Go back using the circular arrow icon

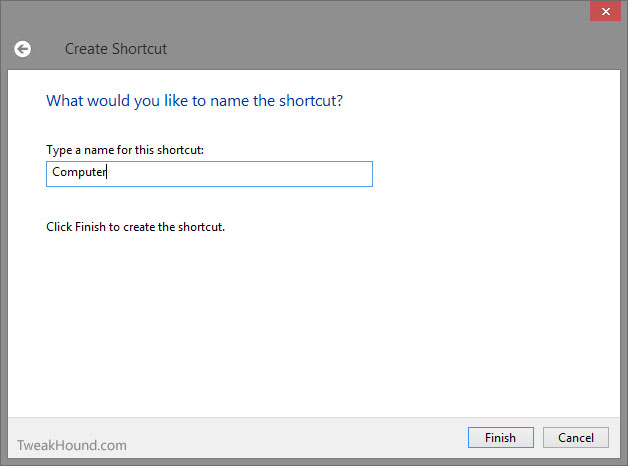pos(22,49)
